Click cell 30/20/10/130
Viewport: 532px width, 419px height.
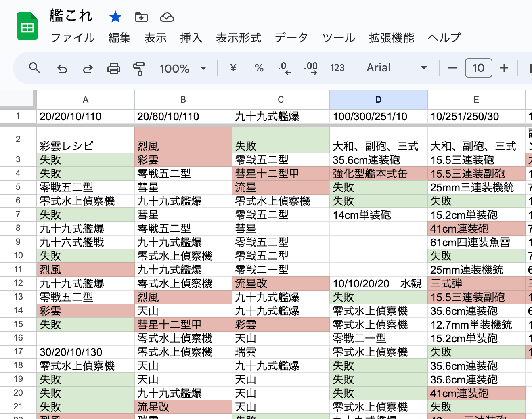86,352
